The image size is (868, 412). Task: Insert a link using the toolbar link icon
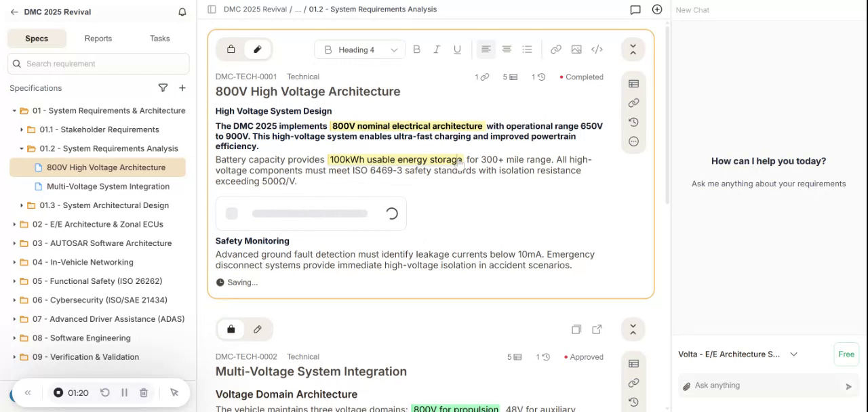[x=556, y=49]
